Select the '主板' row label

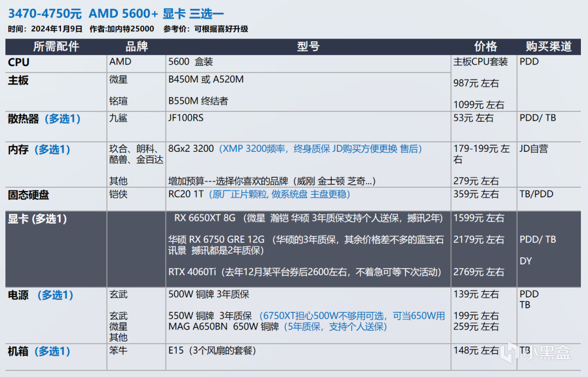point(19,80)
